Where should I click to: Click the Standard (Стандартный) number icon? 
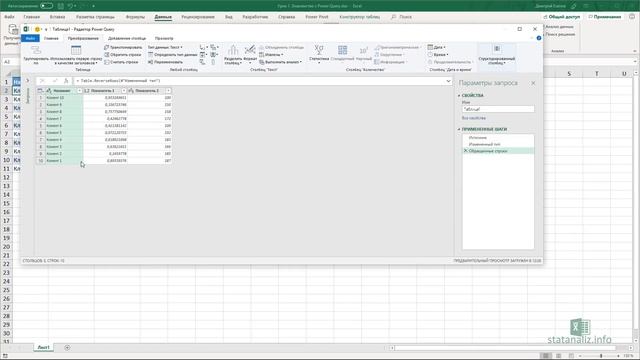click(x=342, y=50)
